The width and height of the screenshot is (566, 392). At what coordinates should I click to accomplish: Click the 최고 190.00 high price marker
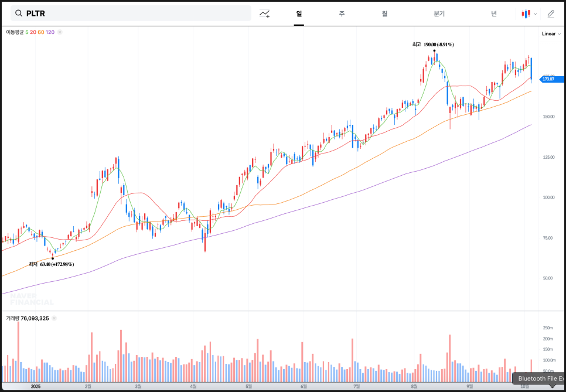pyautogui.click(x=433, y=45)
